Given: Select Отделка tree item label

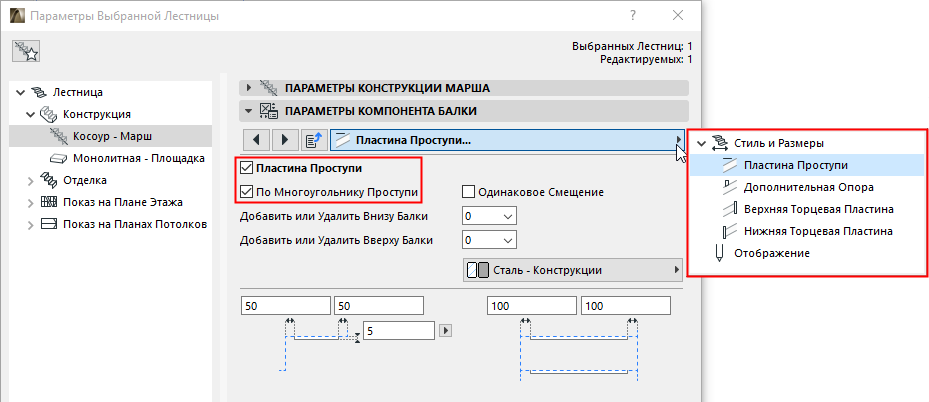Looking at the screenshot, I should 85,180.
